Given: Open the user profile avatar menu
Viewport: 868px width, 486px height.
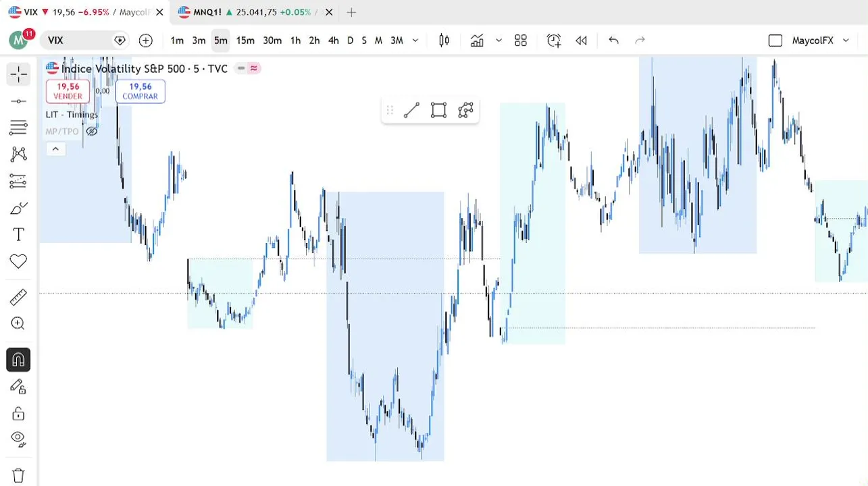Looking at the screenshot, I should coord(19,40).
